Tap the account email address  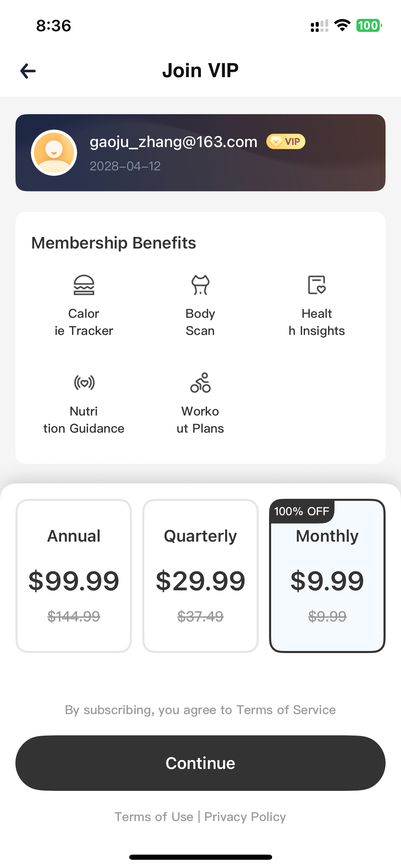(x=173, y=142)
